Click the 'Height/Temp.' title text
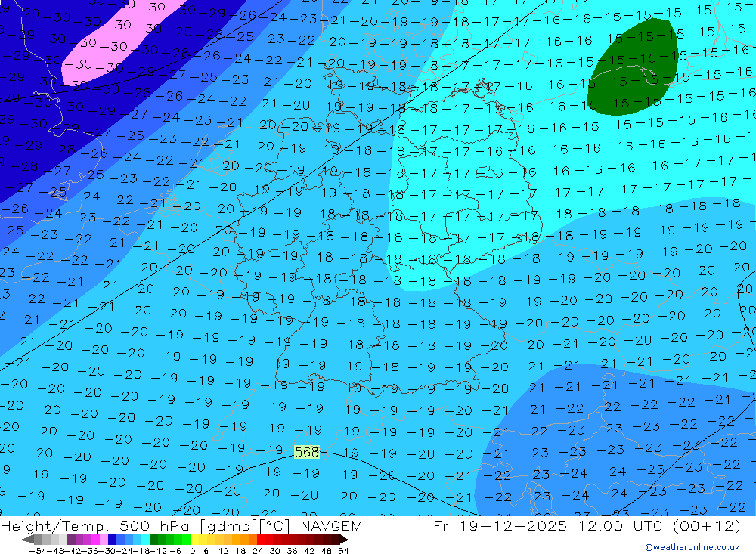The width and height of the screenshot is (756, 554). (57, 525)
